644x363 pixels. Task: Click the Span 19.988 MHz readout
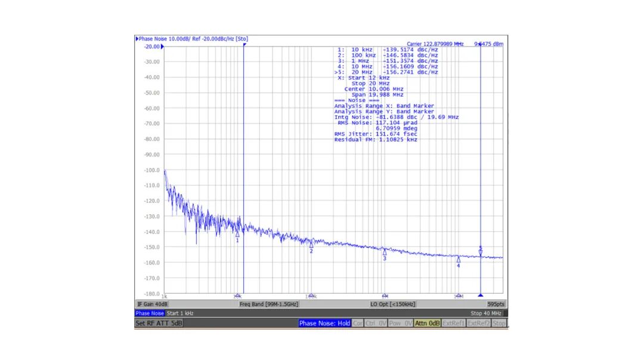pyautogui.click(x=377, y=94)
